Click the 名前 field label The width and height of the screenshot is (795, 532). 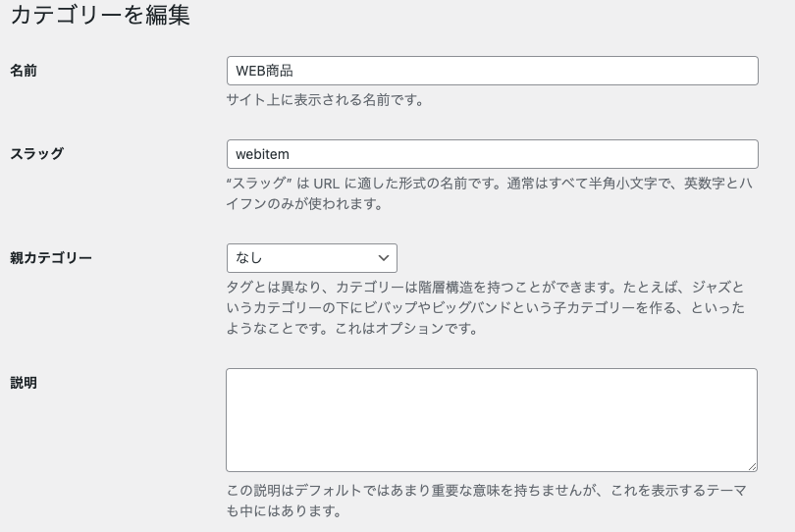pyautogui.click(x=24, y=71)
